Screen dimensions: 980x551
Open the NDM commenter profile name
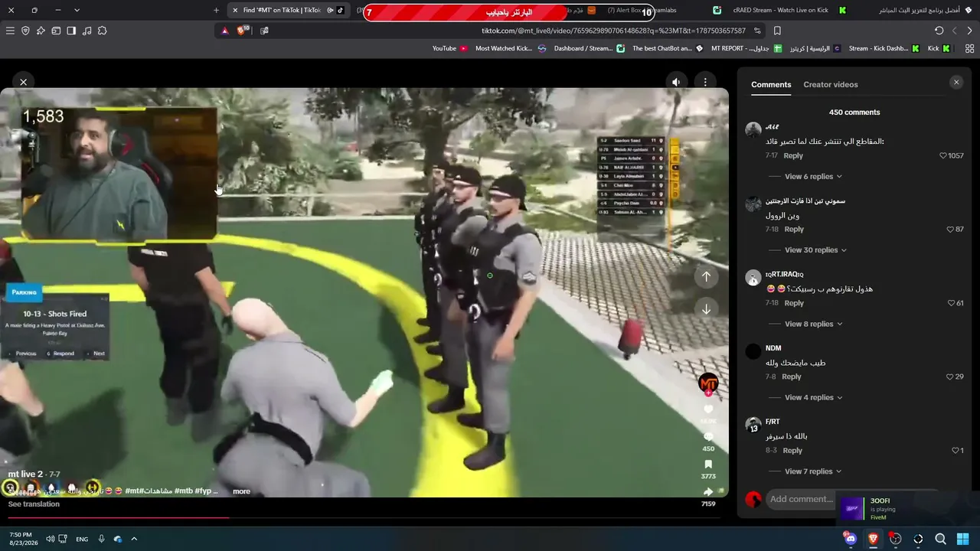[x=773, y=348]
